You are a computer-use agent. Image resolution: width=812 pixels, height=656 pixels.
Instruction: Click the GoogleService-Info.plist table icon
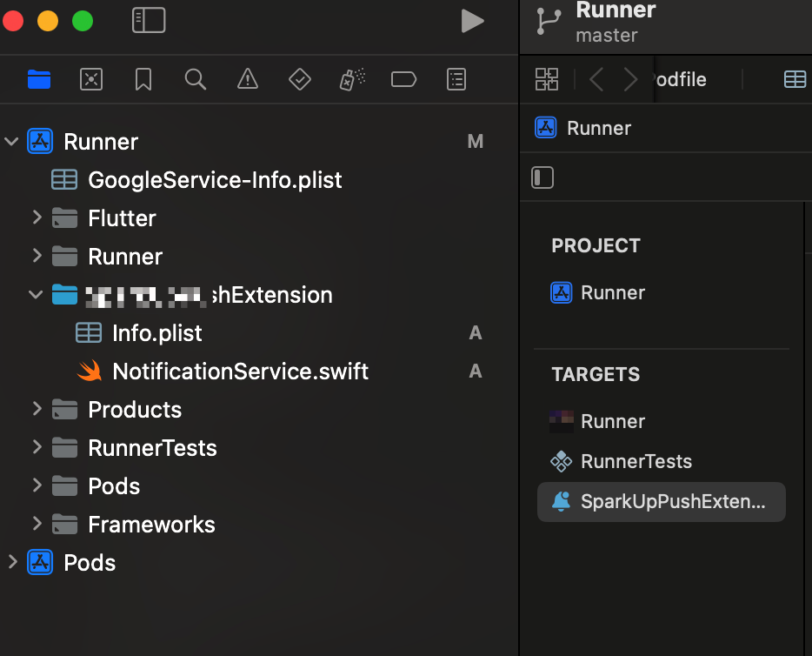pyautogui.click(x=64, y=180)
